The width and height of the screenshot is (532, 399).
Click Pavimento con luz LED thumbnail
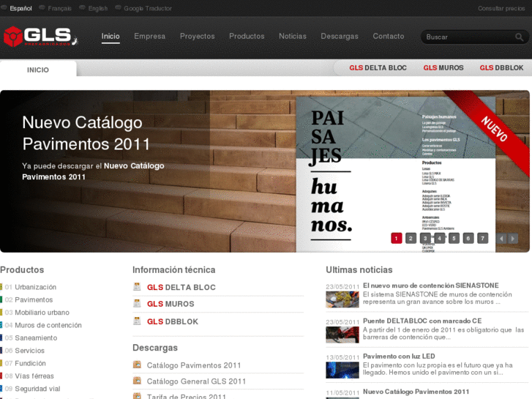click(342, 370)
